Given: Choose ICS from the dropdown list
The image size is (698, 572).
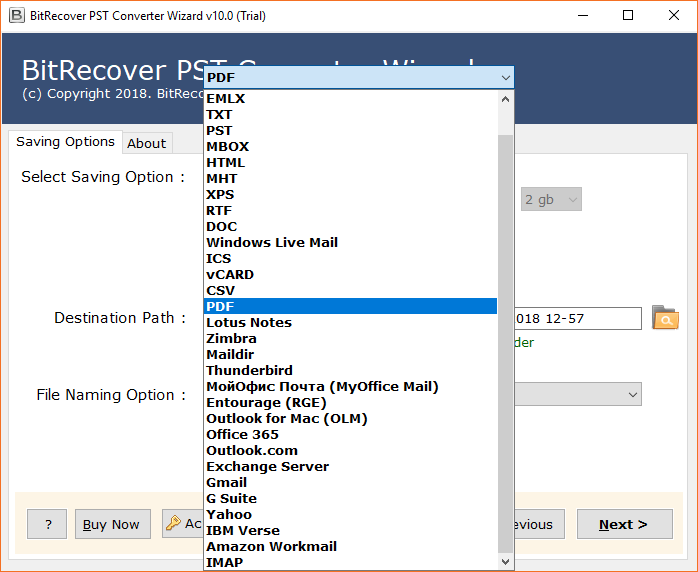Looking at the screenshot, I should pos(350,259).
